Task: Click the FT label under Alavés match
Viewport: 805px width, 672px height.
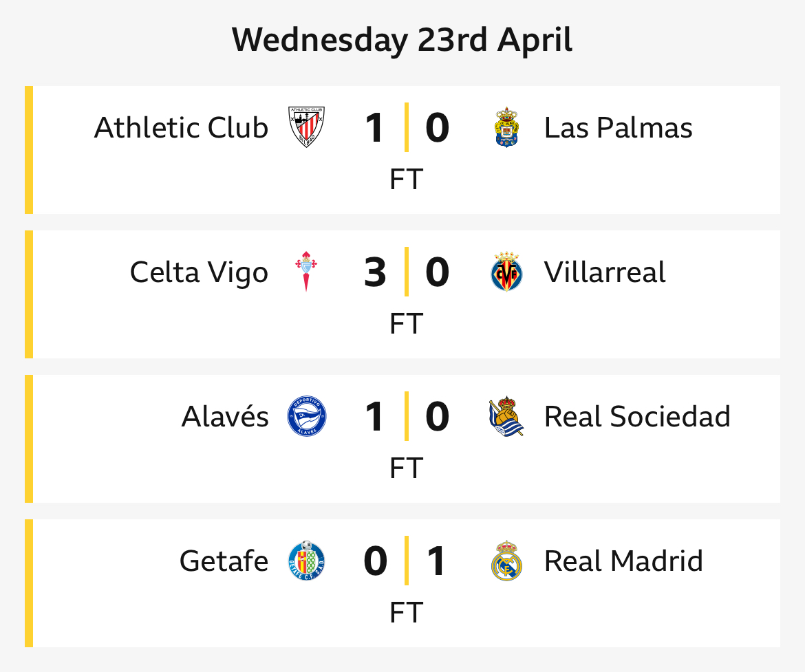Action: (x=406, y=468)
